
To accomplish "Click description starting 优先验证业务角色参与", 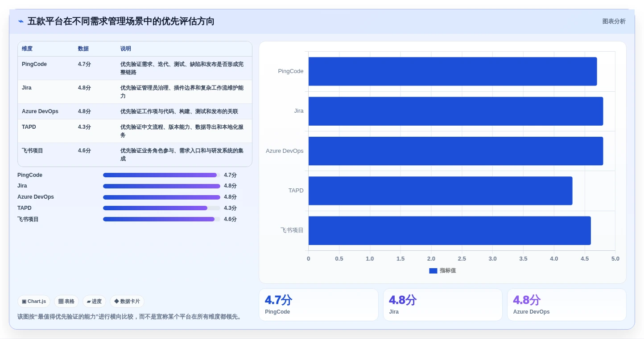I will [182, 155].
